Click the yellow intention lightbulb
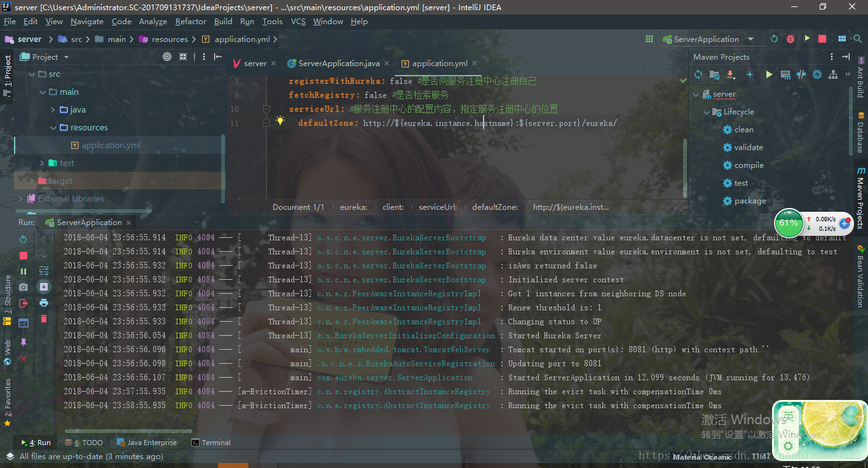The image size is (868, 468). pos(280,121)
